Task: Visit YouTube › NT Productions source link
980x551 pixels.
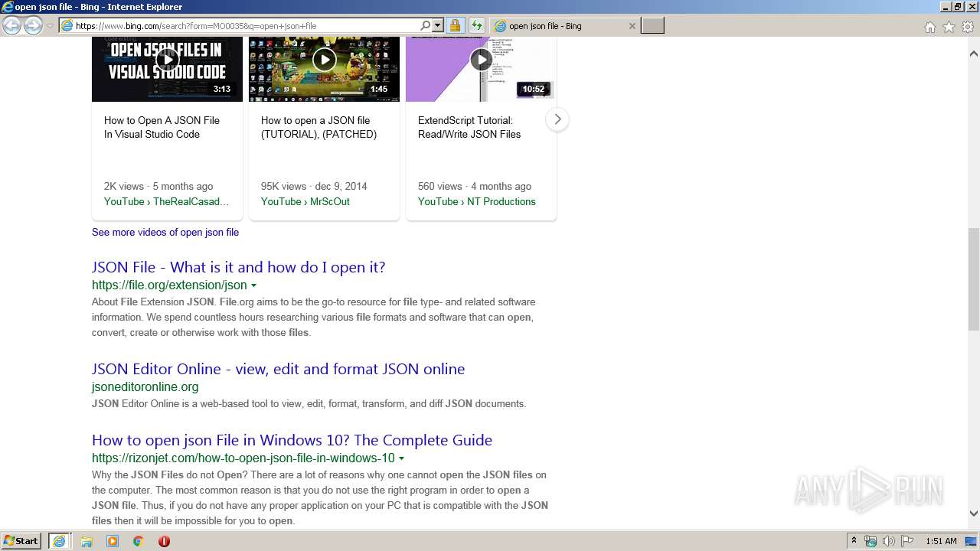Action: (477, 201)
